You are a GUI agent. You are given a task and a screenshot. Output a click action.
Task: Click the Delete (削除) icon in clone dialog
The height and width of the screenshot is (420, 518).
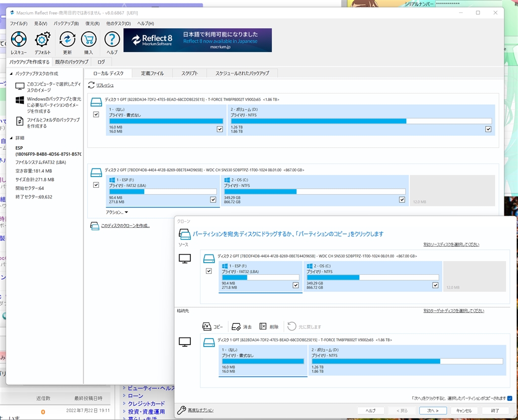pyautogui.click(x=263, y=326)
